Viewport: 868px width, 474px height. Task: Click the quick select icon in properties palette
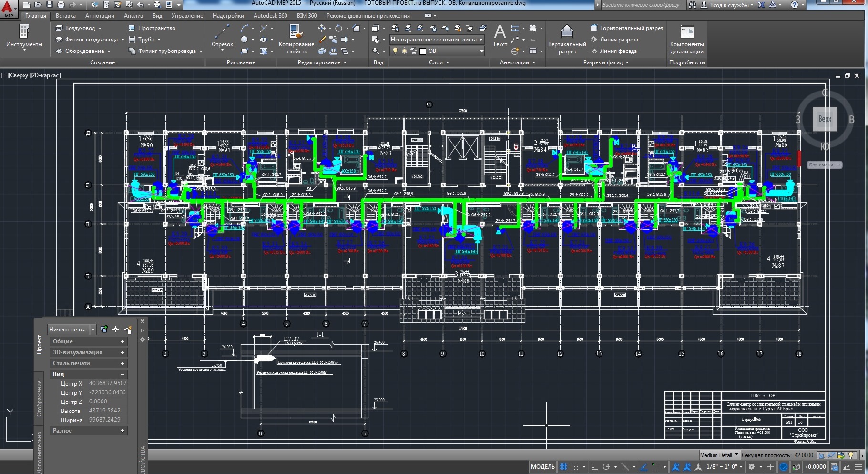coord(128,330)
